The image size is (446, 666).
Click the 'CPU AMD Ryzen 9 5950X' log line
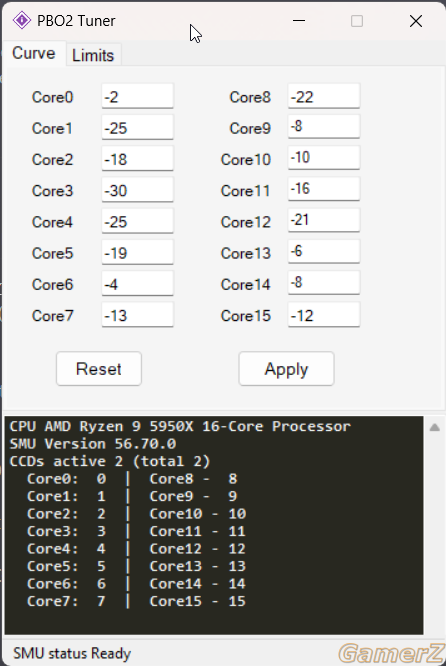[x=180, y=426]
